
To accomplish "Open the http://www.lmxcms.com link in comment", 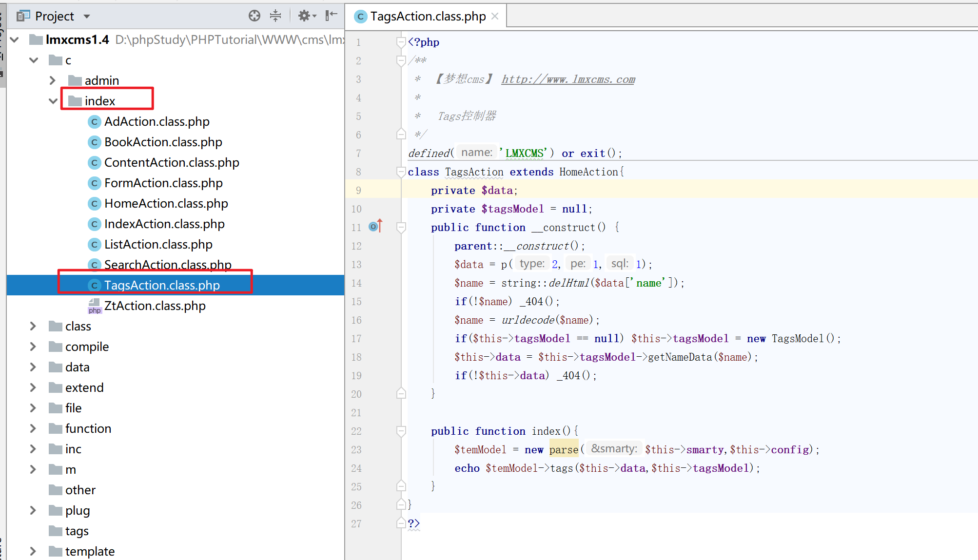I will 568,79.
